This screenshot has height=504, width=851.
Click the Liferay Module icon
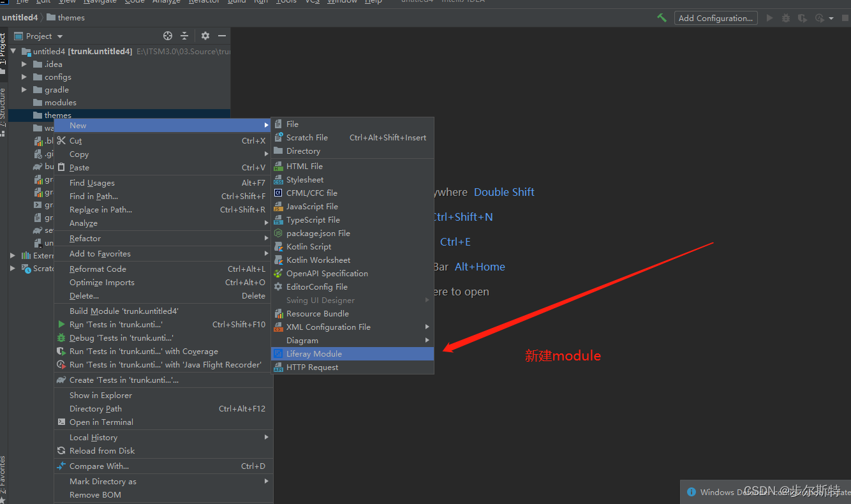pyautogui.click(x=278, y=353)
